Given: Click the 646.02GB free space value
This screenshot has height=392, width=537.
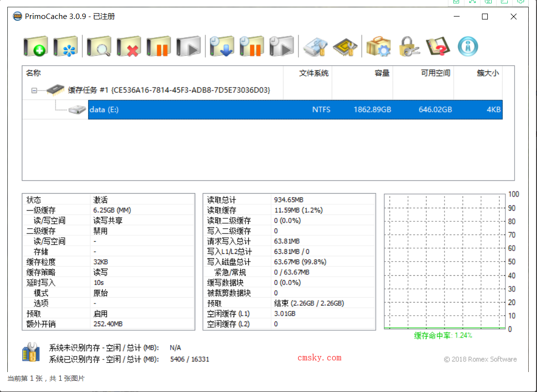Looking at the screenshot, I should tap(435, 109).
